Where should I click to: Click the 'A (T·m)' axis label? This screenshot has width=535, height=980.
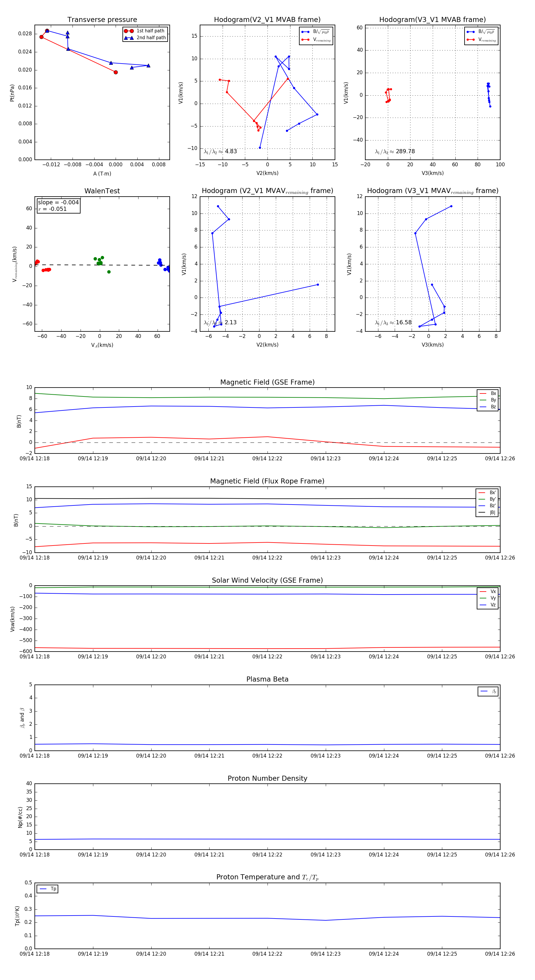(102, 173)
